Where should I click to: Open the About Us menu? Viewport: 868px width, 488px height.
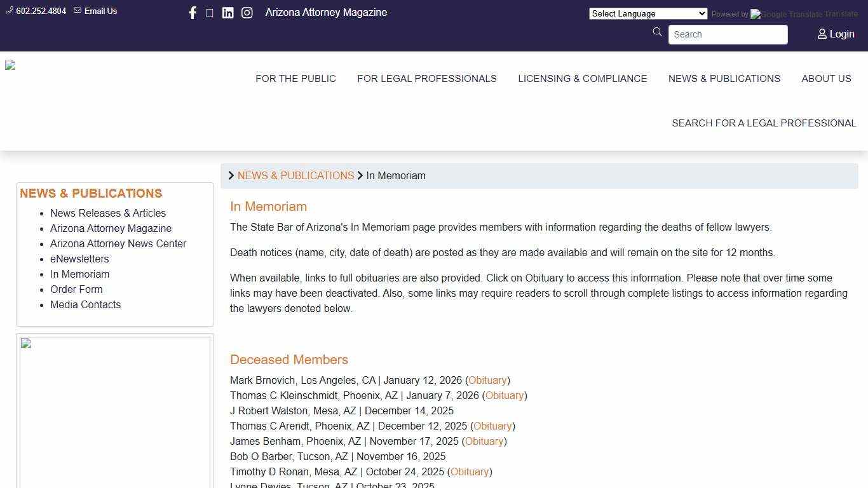(x=826, y=79)
